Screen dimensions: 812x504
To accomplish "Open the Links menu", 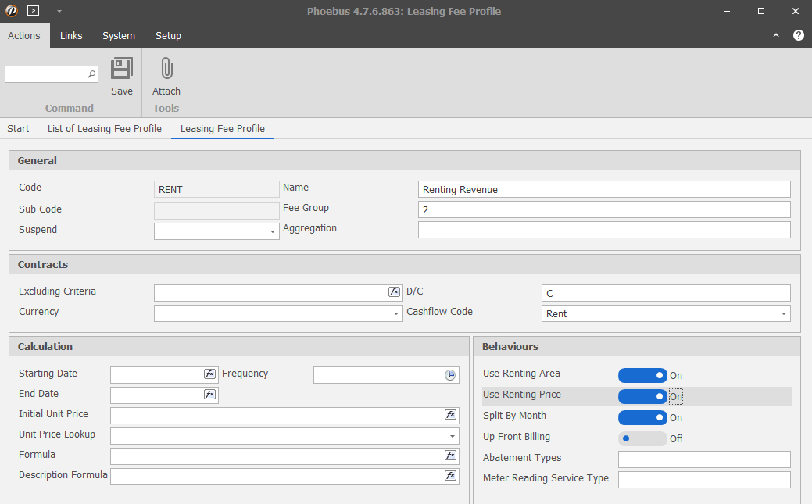I will pos(71,36).
